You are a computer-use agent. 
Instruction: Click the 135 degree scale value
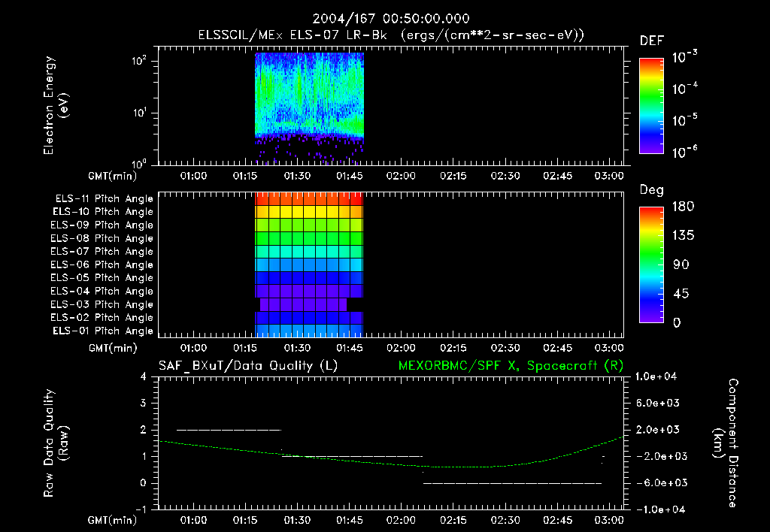(x=683, y=235)
